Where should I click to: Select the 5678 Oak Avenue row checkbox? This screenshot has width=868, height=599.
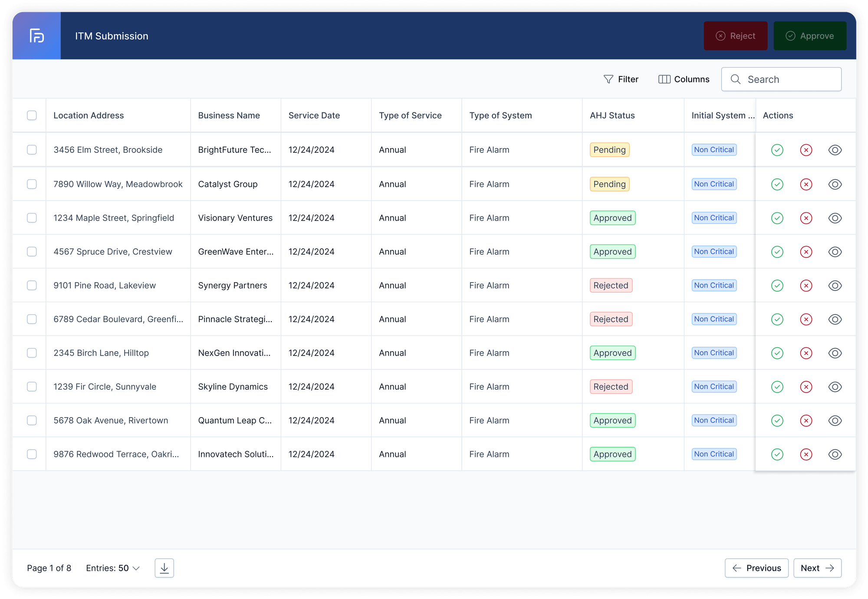[x=32, y=421]
